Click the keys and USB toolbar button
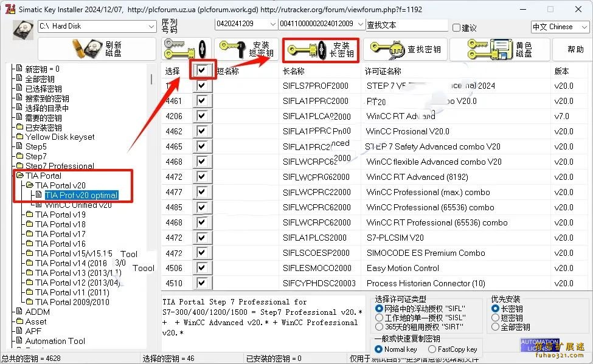The height and width of the screenshot is (364, 593). pos(186,49)
